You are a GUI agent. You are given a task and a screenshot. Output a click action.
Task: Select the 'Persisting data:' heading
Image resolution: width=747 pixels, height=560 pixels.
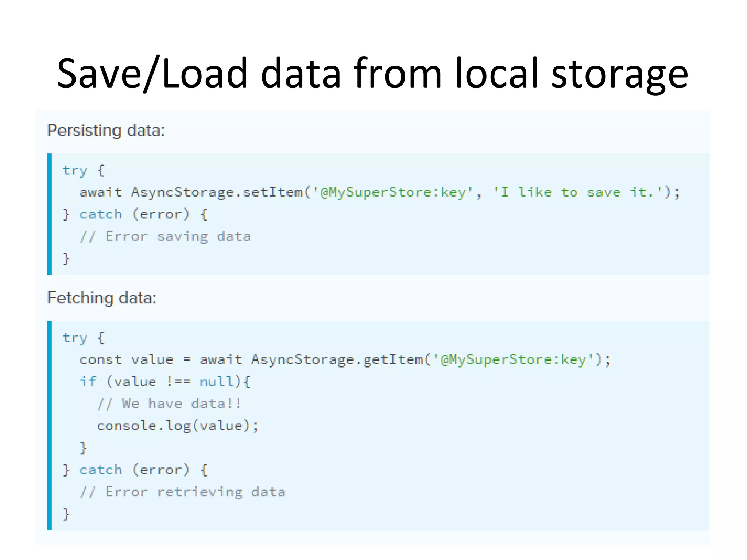(106, 131)
